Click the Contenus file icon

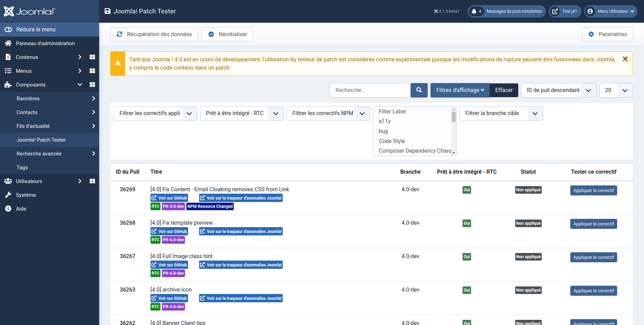(x=8, y=57)
